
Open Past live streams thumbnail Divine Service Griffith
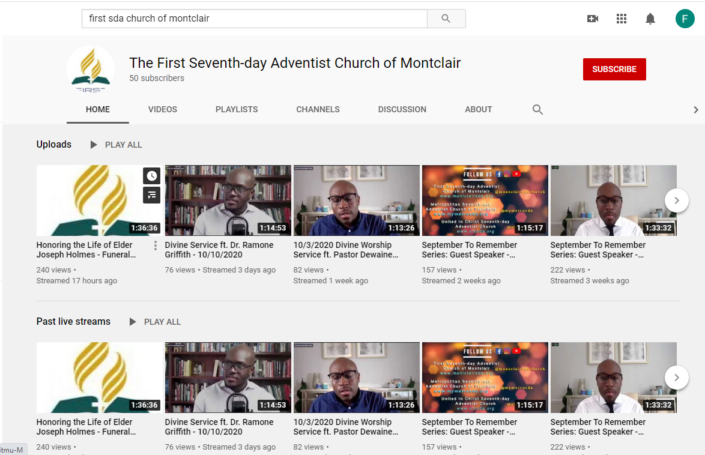point(228,378)
